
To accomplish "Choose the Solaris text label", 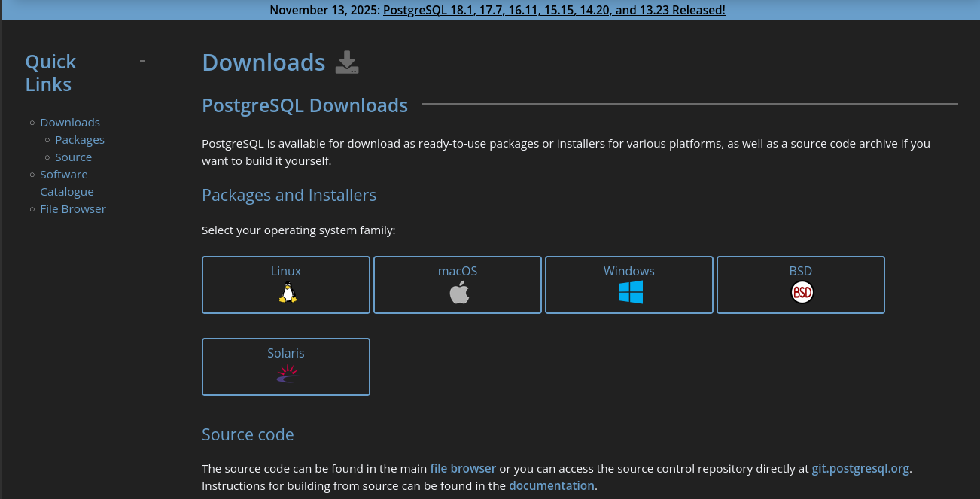I will click(286, 353).
